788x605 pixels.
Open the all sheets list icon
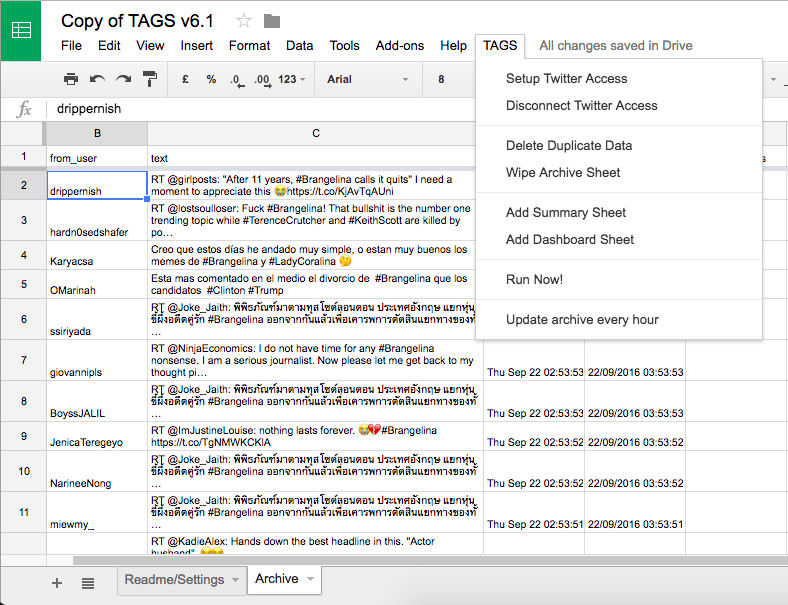pyautogui.click(x=88, y=583)
